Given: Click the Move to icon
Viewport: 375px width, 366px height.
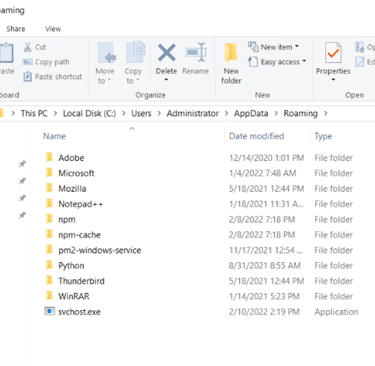Looking at the screenshot, I should (x=107, y=53).
